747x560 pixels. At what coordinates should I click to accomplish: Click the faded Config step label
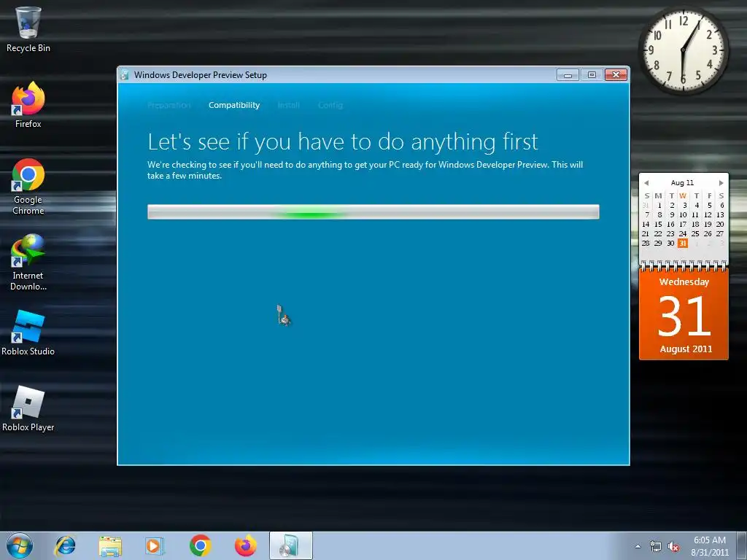point(330,105)
